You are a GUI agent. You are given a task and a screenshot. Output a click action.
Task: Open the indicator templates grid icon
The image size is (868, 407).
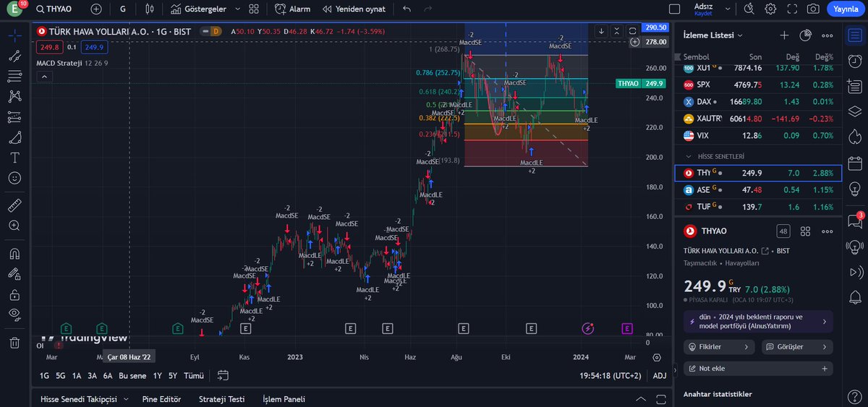point(253,9)
